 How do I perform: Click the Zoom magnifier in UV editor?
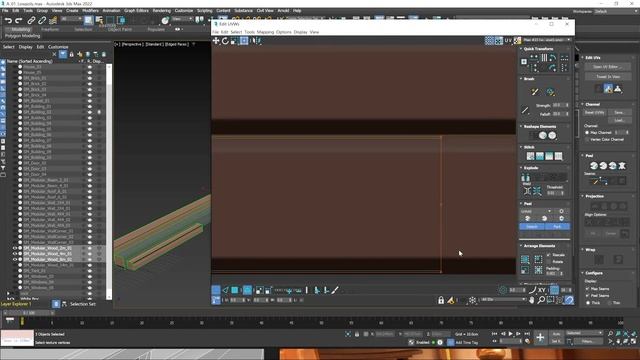pos(541,300)
